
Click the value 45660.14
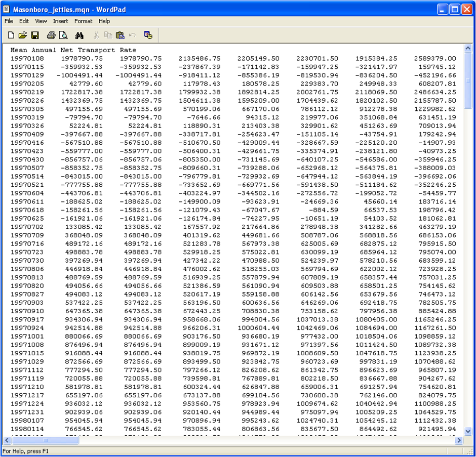[x=380, y=201]
